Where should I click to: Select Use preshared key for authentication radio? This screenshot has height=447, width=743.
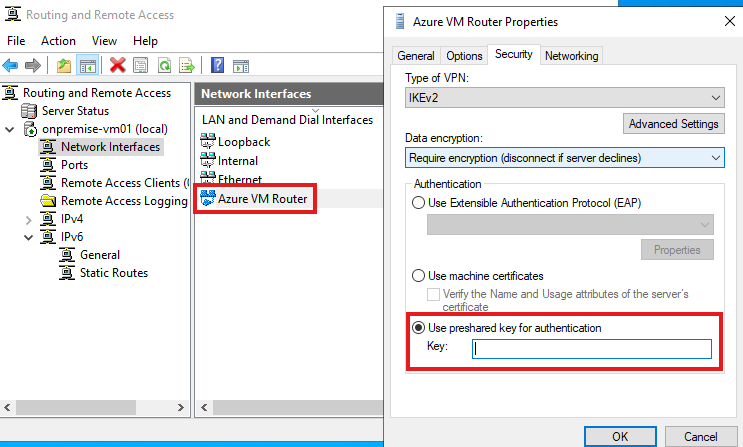click(418, 328)
